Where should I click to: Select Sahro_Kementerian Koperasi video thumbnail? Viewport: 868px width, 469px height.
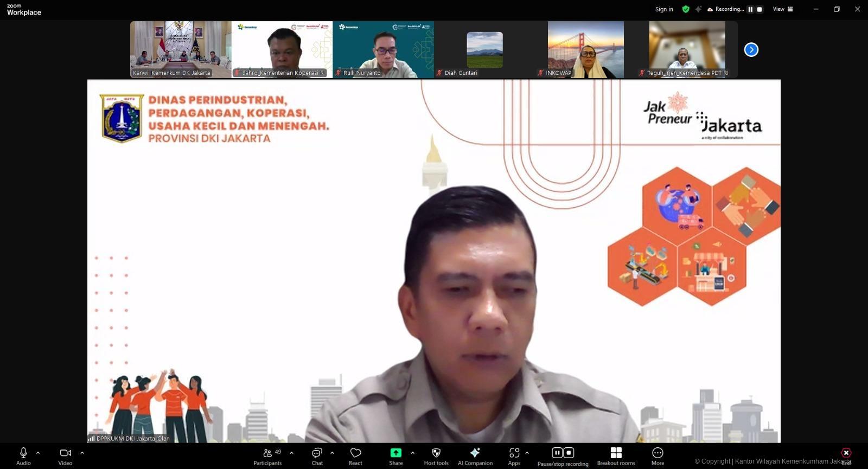[x=282, y=49]
